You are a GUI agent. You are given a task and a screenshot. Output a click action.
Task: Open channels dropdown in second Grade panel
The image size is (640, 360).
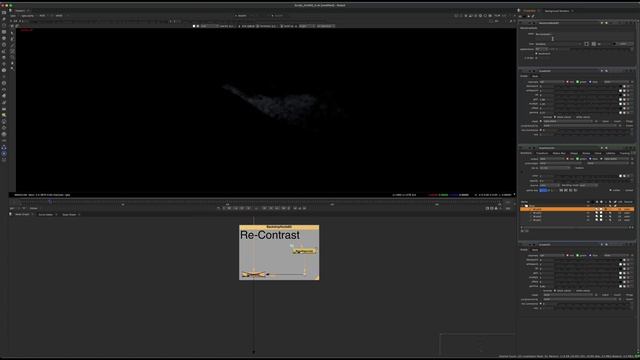(x=551, y=256)
